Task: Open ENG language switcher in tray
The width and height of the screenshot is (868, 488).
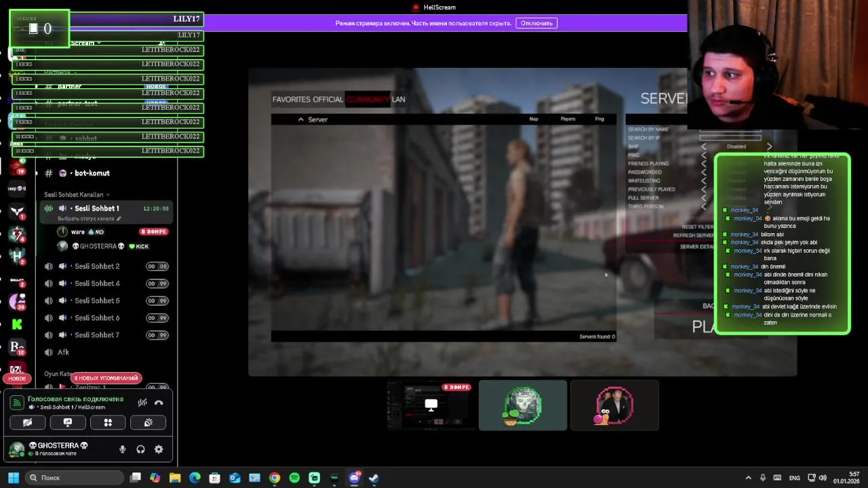Action: pos(794,478)
